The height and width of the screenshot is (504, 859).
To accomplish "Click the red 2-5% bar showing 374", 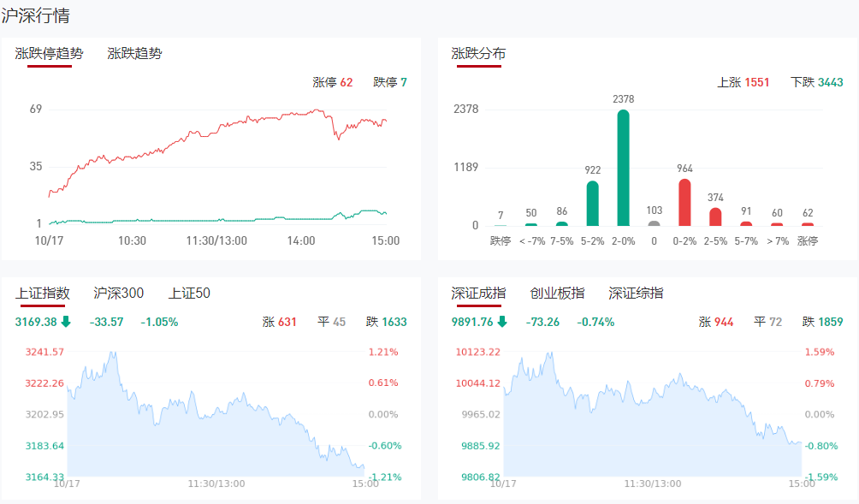I will pos(715,216).
